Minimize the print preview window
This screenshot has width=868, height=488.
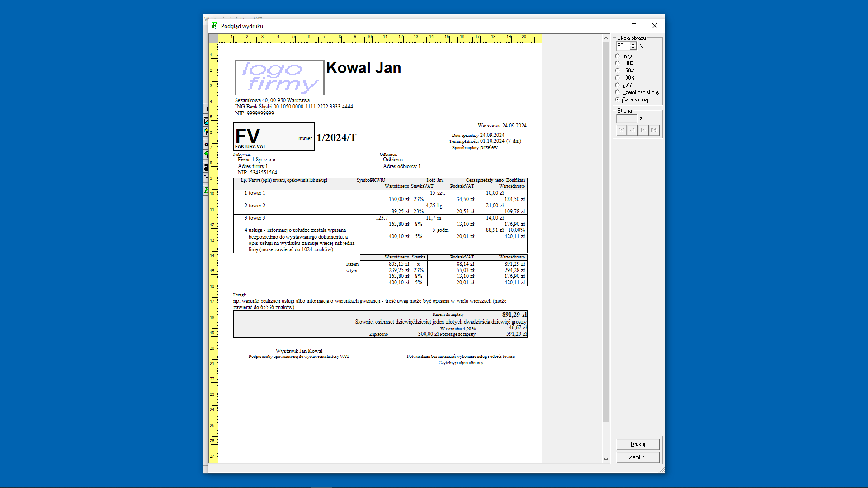[613, 26]
